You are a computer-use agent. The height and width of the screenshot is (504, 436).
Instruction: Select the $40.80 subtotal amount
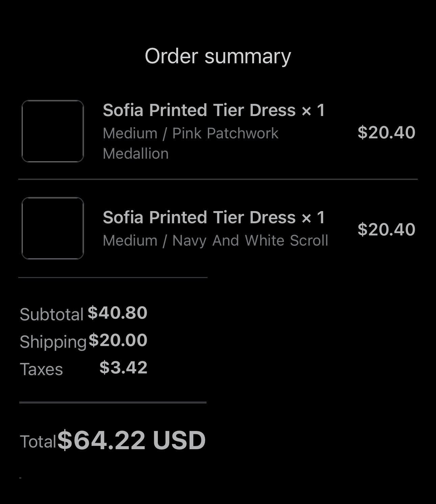(118, 313)
